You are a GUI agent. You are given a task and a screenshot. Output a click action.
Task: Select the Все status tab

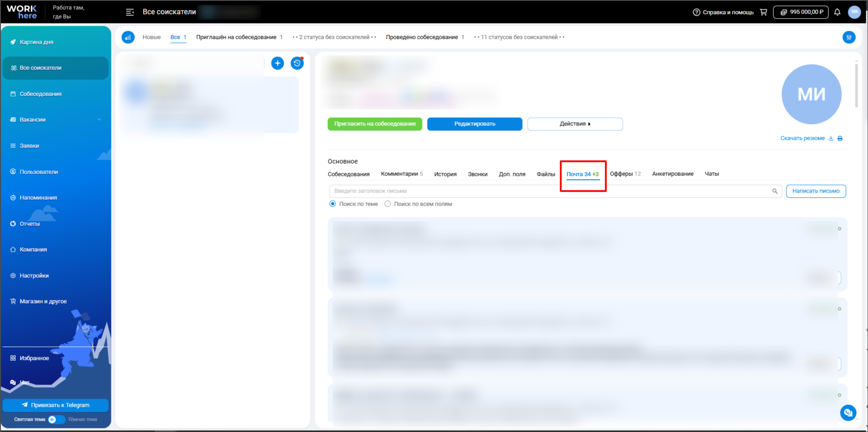click(x=178, y=37)
